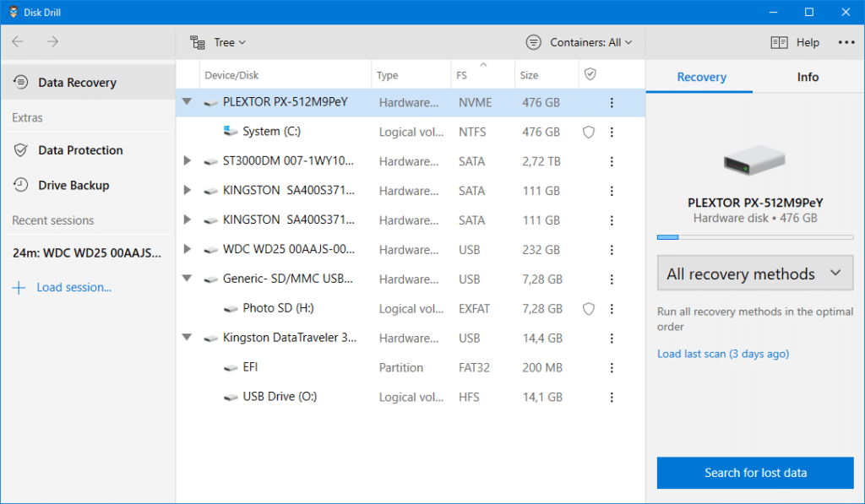Click Search for lost data

click(754, 473)
